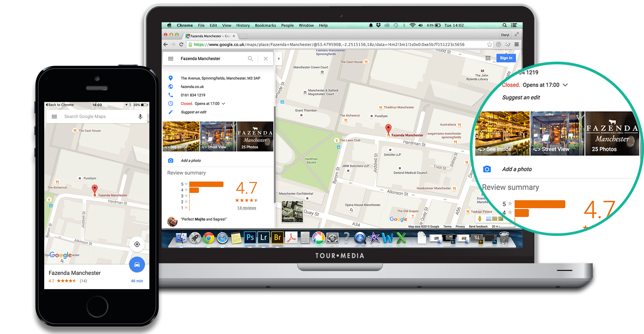Open Google Chrome from the dock
This screenshot has height=334, width=644.
208,238
